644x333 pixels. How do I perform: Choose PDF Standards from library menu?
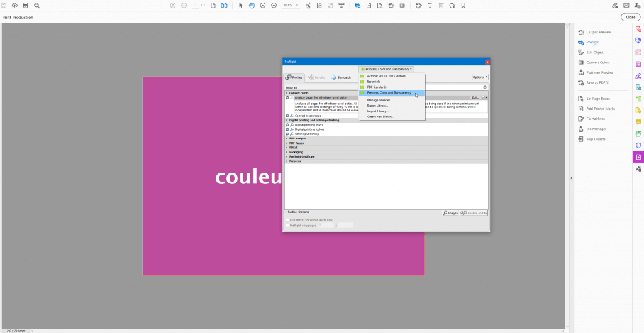point(377,87)
